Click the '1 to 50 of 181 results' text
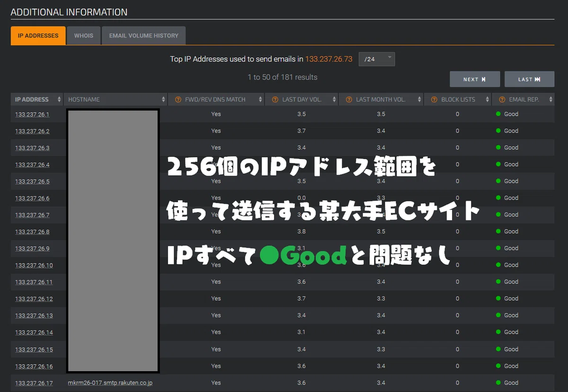Screen dimensions: 568x392 pos(283,77)
